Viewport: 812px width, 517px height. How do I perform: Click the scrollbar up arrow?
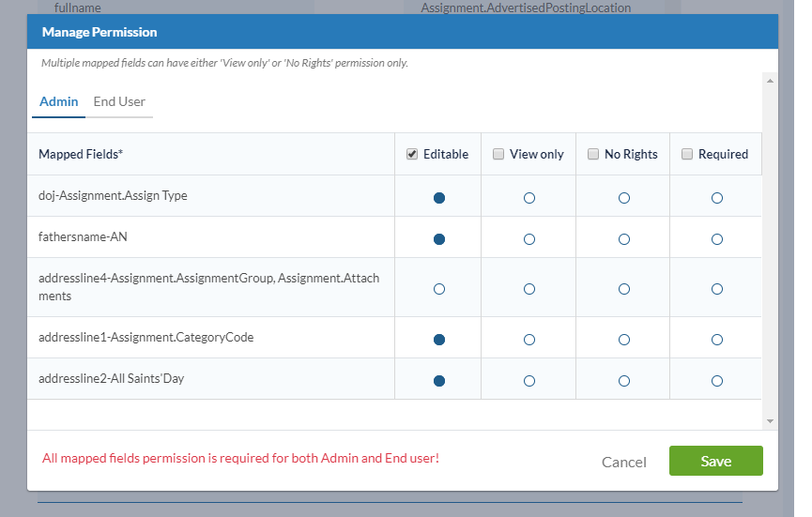pos(770,81)
